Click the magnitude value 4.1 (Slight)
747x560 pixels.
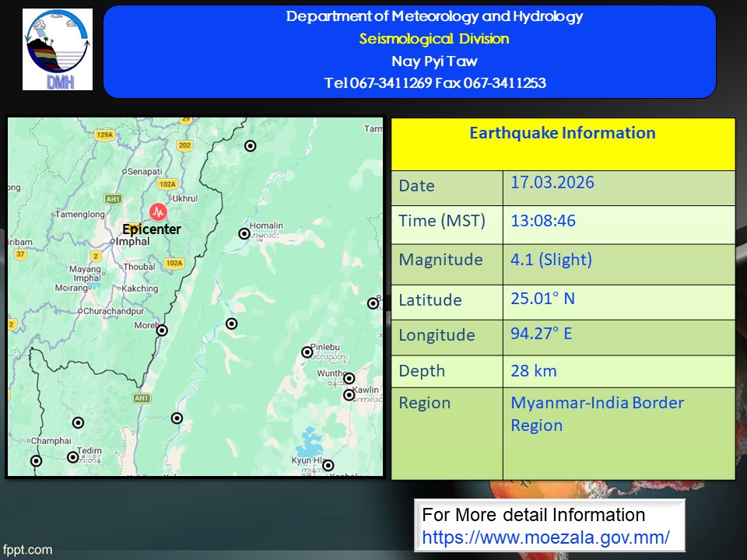tap(551, 260)
